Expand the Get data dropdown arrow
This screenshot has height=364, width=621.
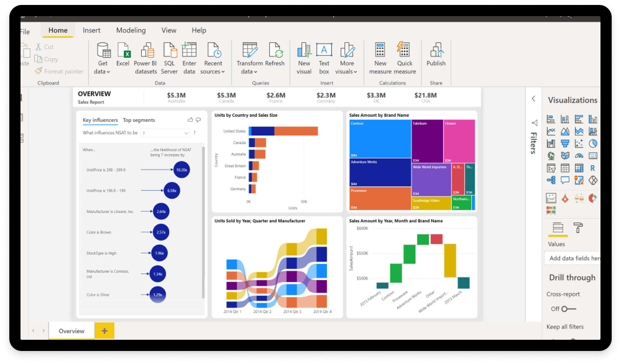click(x=109, y=72)
